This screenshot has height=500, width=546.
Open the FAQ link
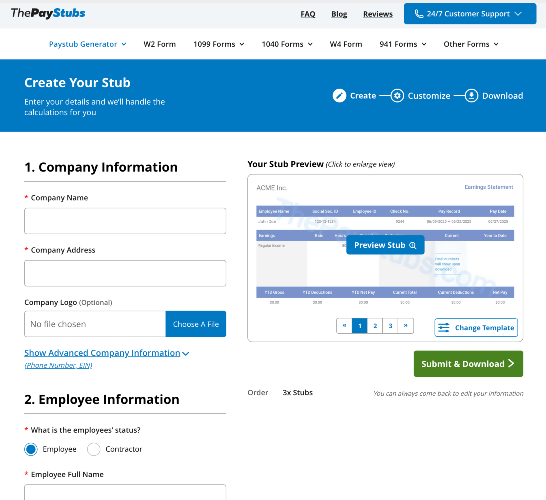pos(308,14)
